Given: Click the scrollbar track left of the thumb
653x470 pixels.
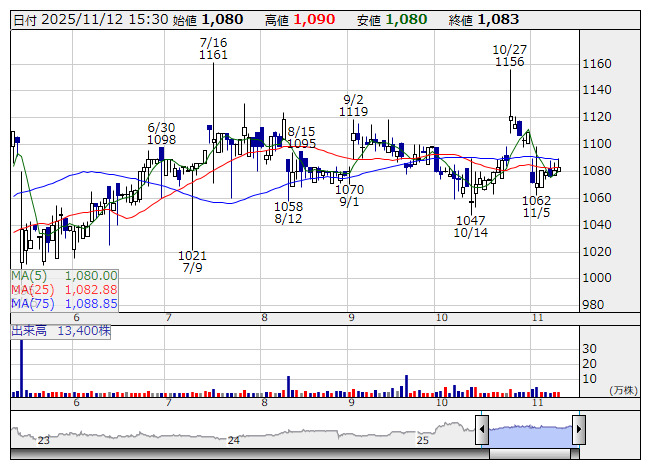Looking at the screenshot, I should [x=250, y=454].
